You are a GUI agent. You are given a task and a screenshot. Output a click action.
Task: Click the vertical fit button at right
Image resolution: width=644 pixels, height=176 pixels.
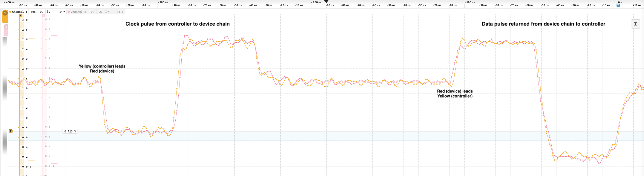(x=635, y=24)
